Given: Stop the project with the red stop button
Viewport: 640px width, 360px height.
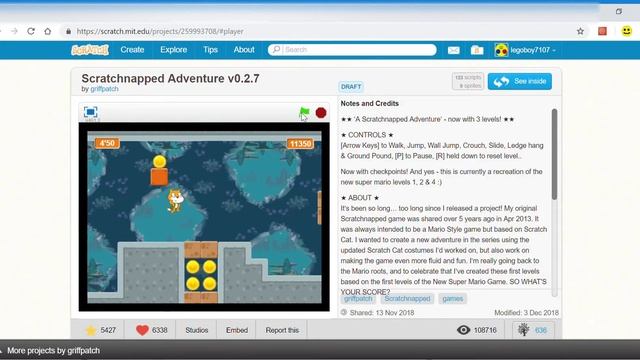Looking at the screenshot, I should (321, 113).
